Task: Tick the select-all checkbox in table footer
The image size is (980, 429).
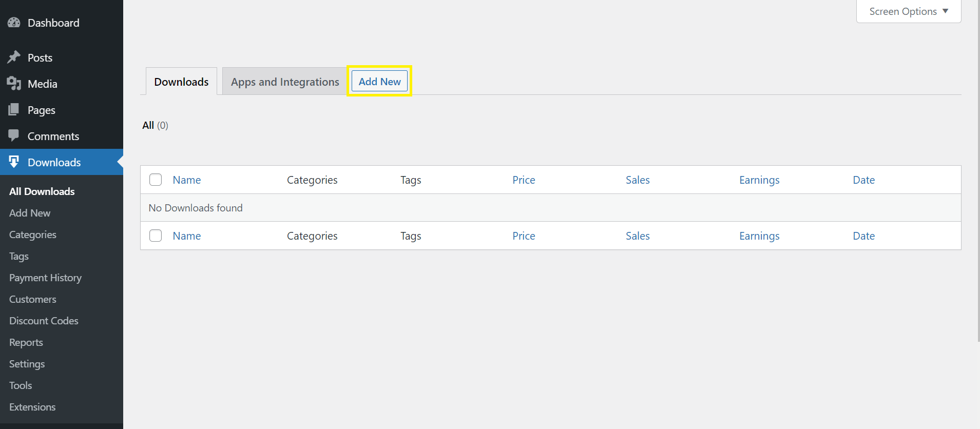Action: tap(156, 236)
